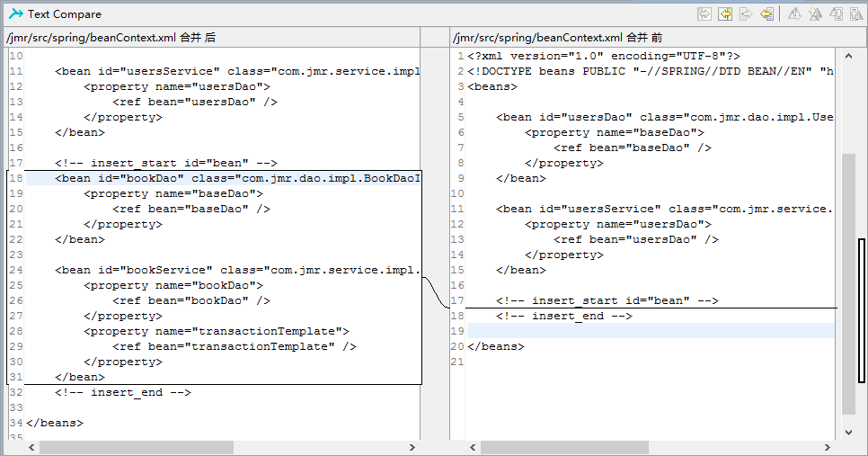Viewport: 868px width, 456px height.
Task: Click the vertical scrollbar up arrow
Action: pyautogui.click(x=848, y=56)
